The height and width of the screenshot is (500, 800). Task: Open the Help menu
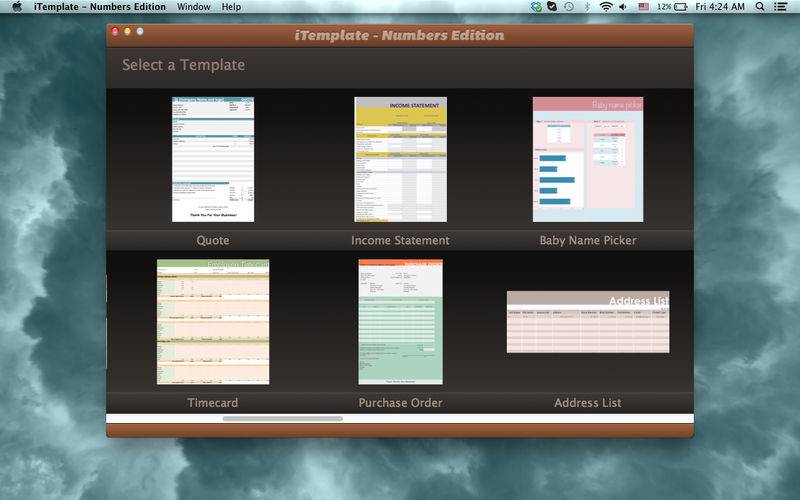click(x=231, y=7)
